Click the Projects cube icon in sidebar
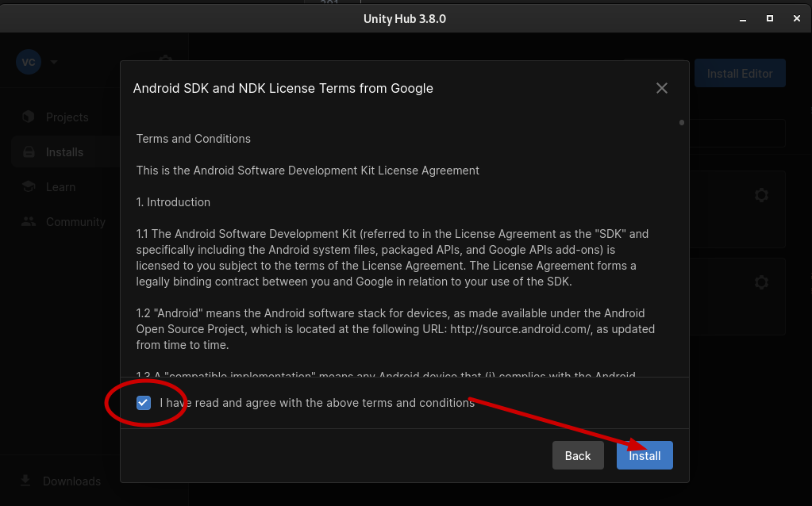 (x=29, y=117)
